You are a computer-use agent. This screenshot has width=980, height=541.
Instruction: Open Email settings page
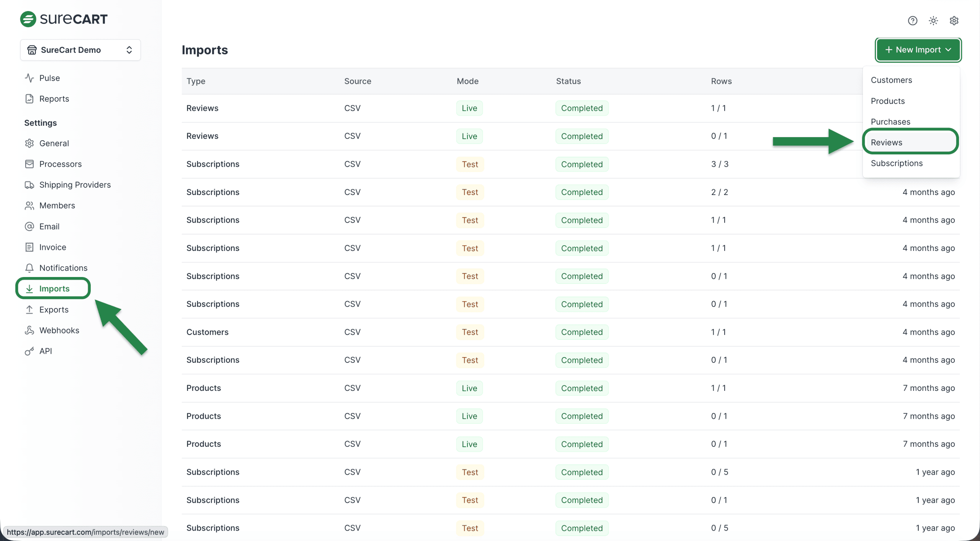click(x=49, y=226)
